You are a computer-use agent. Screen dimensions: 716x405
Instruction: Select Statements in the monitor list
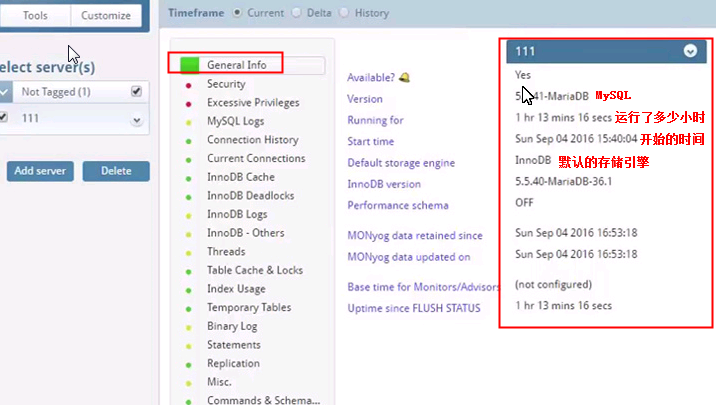coord(234,345)
